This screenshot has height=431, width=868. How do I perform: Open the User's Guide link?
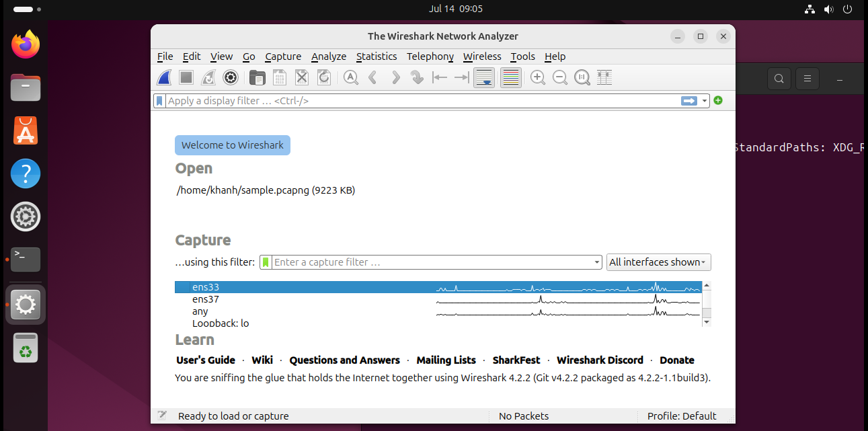206,360
